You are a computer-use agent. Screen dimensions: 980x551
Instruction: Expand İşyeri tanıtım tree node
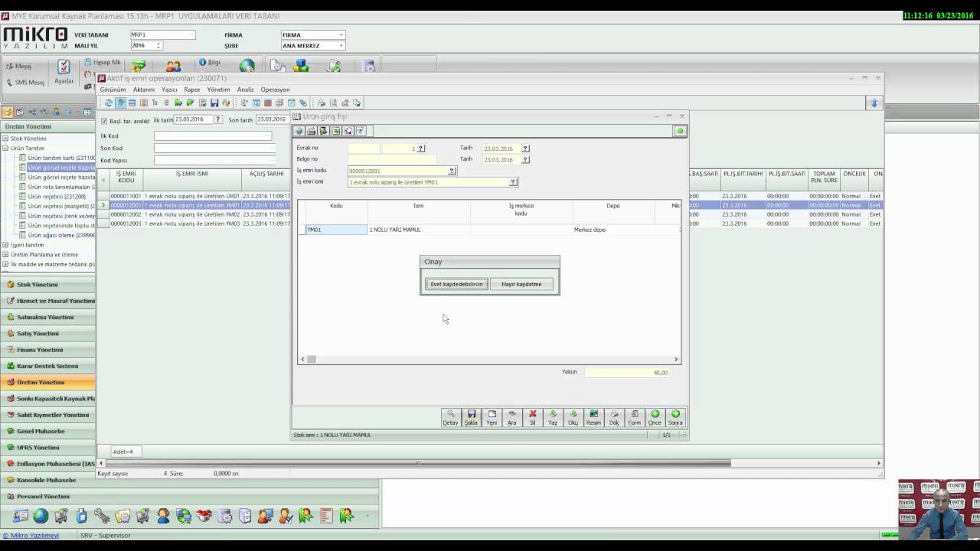5,245
